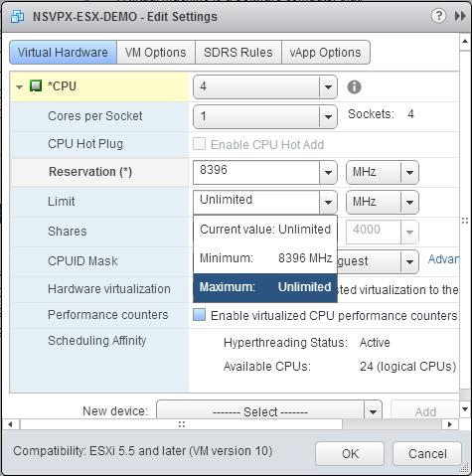The width and height of the screenshot is (472, 476).
Task: Click the Limit row label
Action: [x=62, y=201]
